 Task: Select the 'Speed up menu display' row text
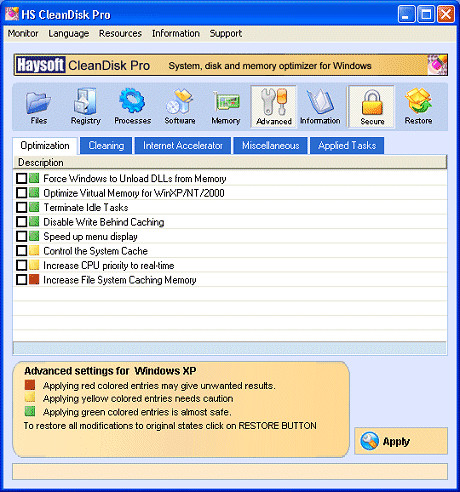click(x=90, y=236)
